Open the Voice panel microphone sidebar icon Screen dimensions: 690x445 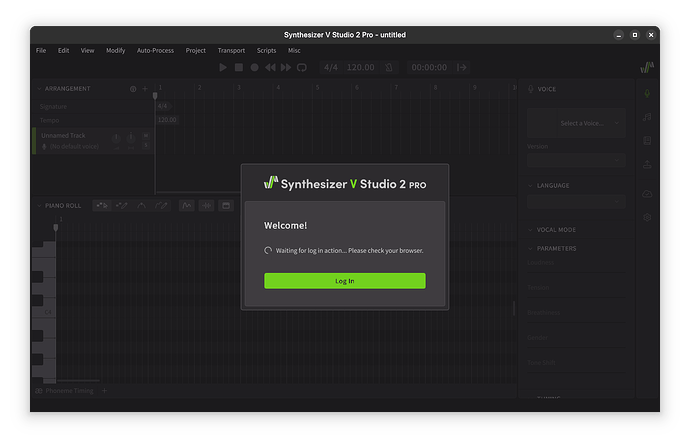tap(647, 93)
